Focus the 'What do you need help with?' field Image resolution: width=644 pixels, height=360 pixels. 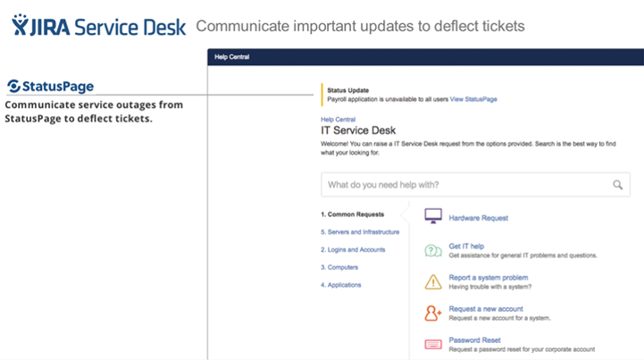click(475, 185)
